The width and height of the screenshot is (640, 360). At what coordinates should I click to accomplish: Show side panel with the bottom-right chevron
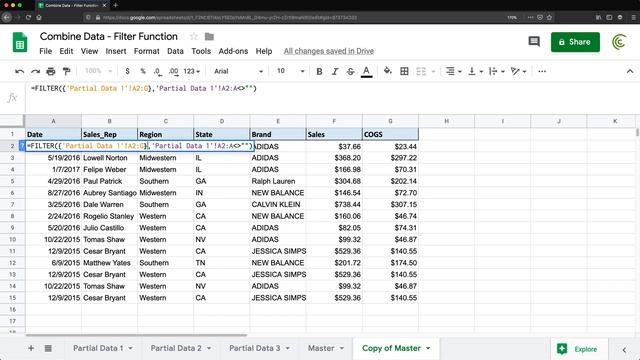[624, 350]
